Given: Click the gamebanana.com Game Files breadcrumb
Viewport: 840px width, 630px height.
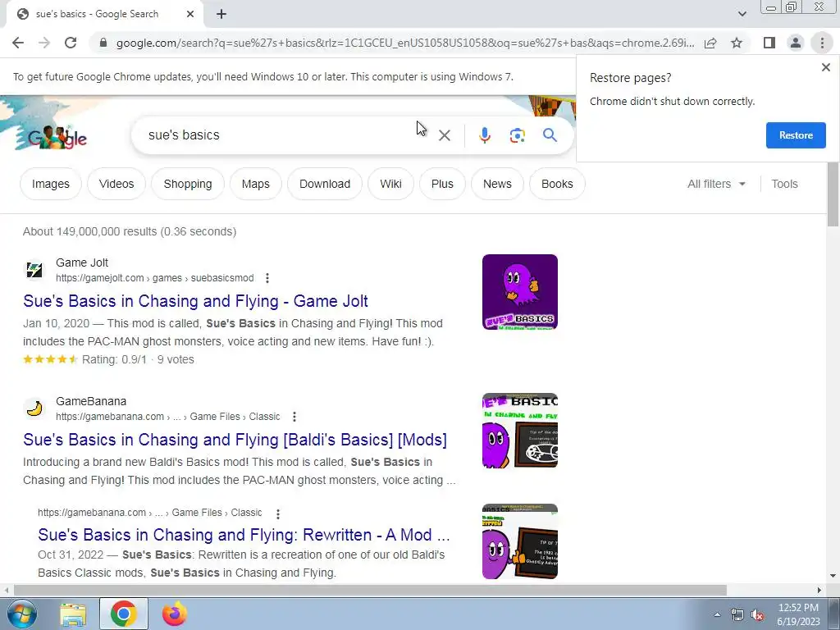Looking at the screenshot, I should click(167, 417).
